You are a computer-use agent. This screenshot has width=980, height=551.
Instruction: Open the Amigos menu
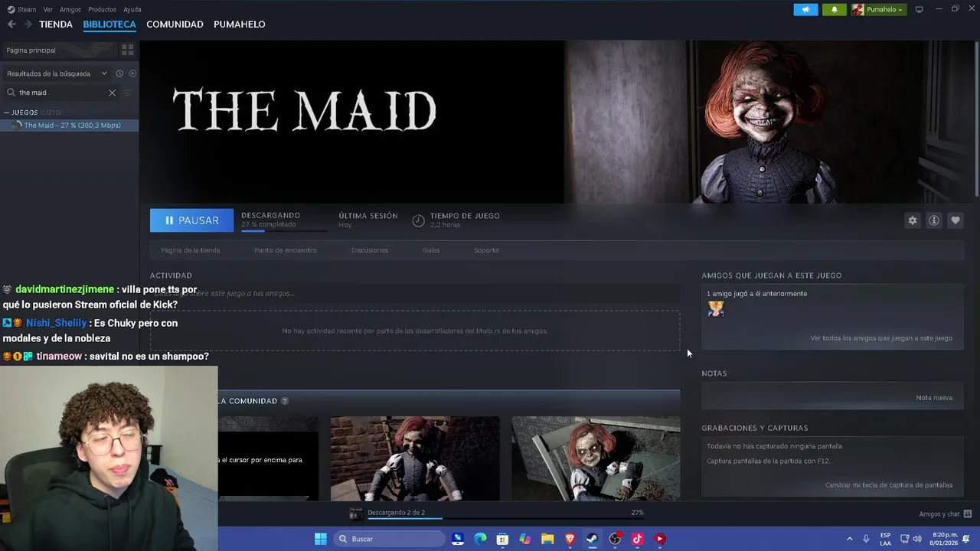click(70, 9)
